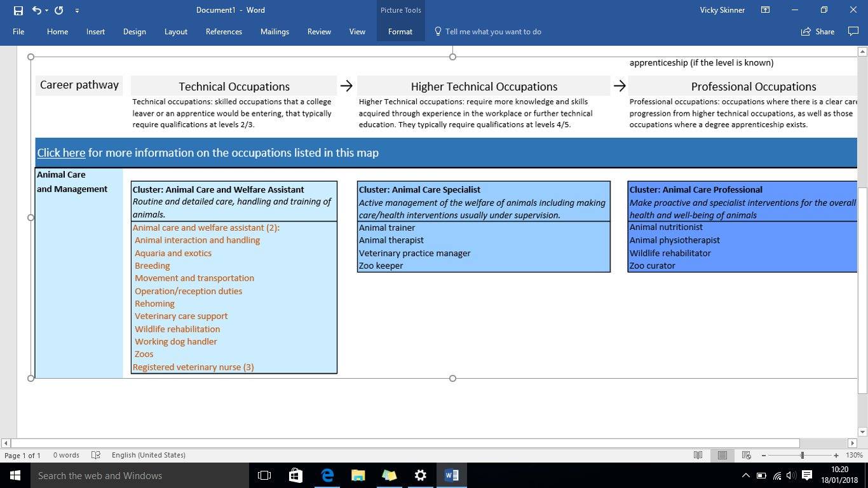Open Microsoft Edge from the taskbar
This screenshot has width=868, height=488.
[x=327, y=475]
